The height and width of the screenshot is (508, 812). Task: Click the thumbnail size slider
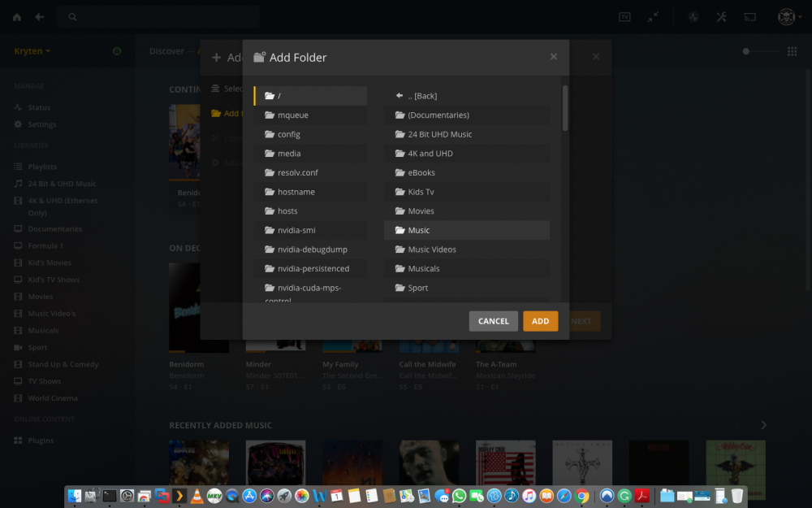[x=761, y=51]
